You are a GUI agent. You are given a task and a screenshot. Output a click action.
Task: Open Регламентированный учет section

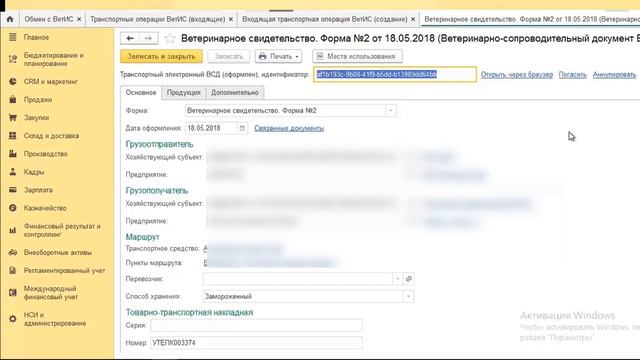point(64,271)
